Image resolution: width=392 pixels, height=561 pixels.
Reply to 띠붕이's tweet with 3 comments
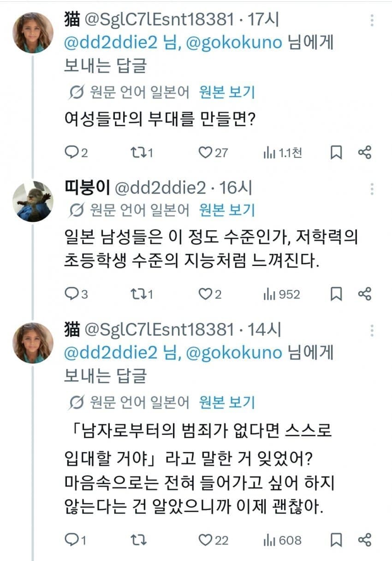coord(76,294)
